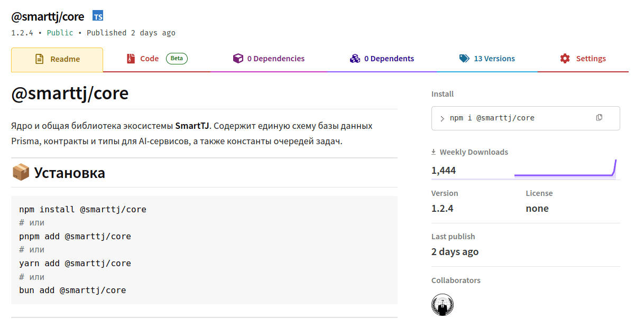The width and height of the screenshot is (644, 319).
Task: Click the Beta badge on Code
Action: (x=177, y=59)
